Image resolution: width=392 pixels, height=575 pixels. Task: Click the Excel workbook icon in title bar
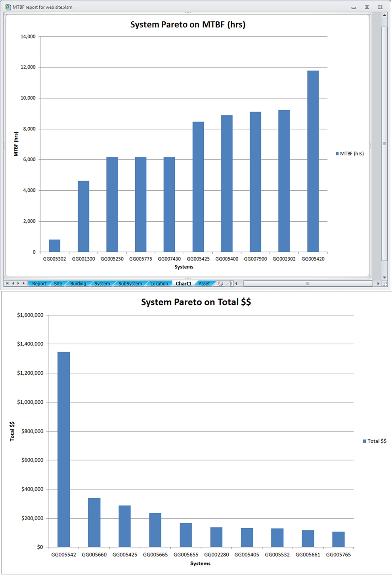click(x=8, y=7)
